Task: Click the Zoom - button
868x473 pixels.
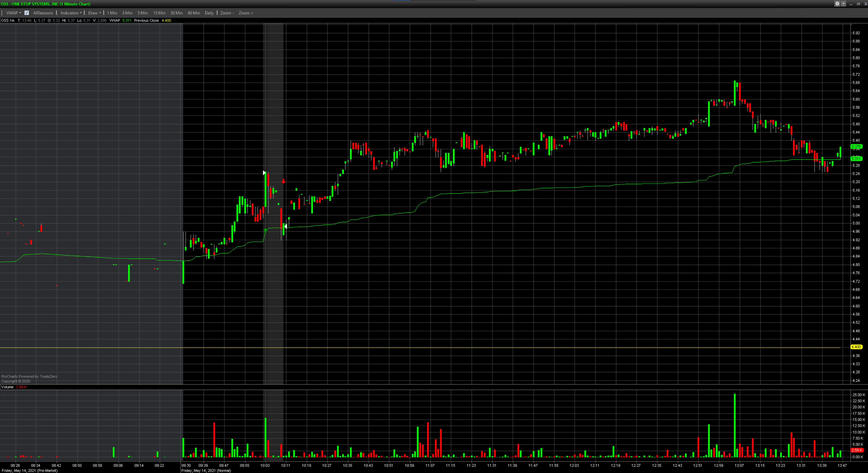Action: [x=227, y=13]
